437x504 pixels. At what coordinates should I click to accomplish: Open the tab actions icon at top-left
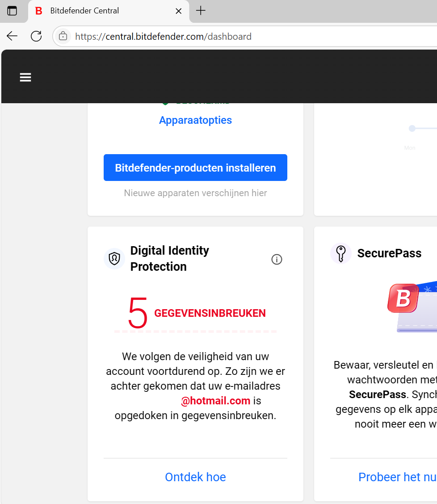pos(12,11)
